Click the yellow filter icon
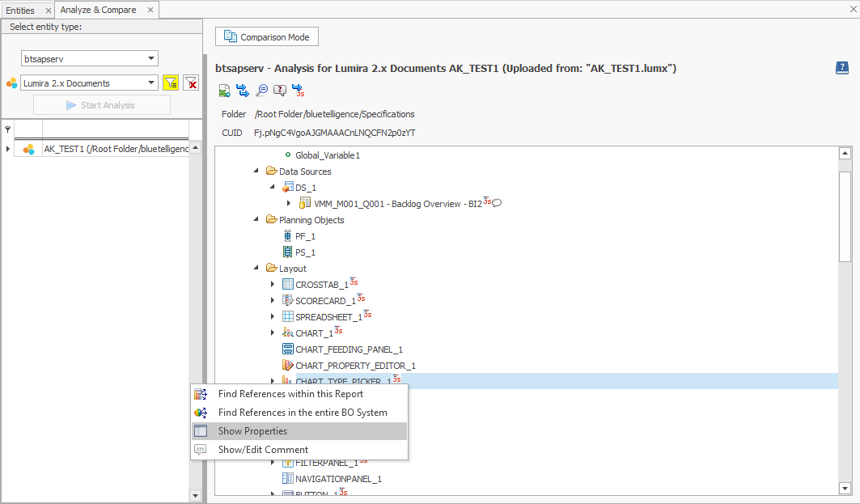Viewport: 860px width, 504px height. (170, 83)
